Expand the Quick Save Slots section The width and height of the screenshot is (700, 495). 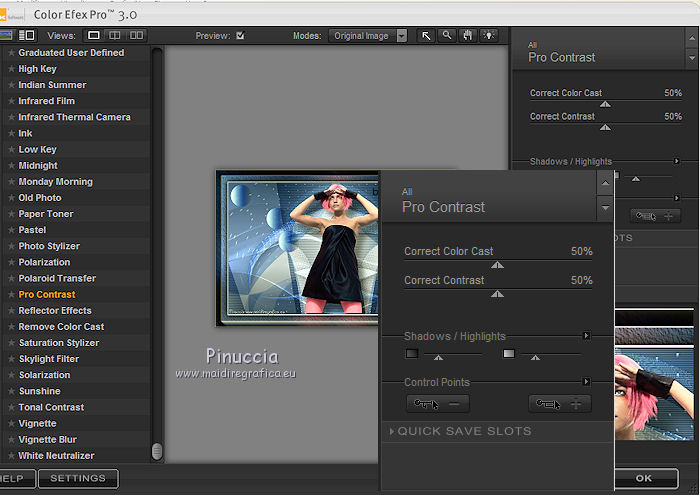tap(460, 431)
